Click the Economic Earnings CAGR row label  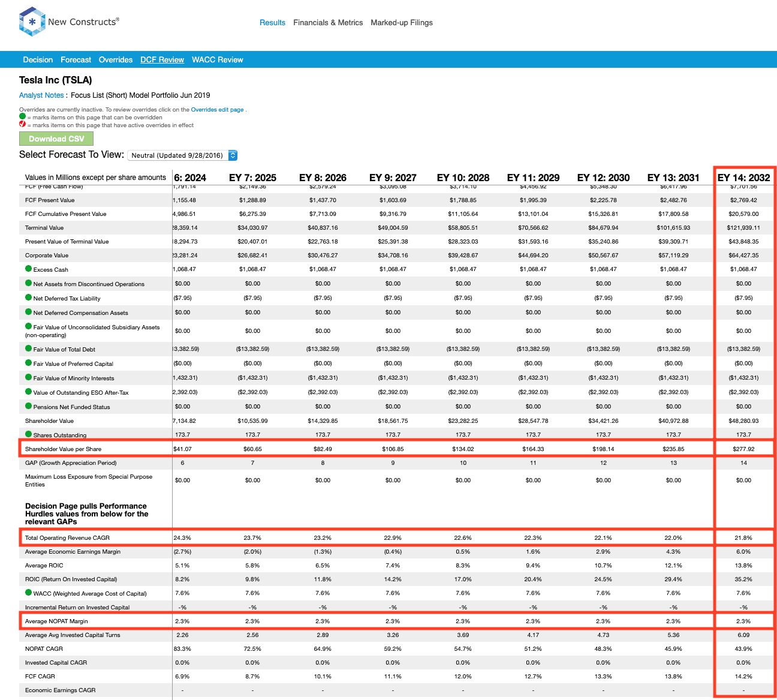[x=60, y=690]
